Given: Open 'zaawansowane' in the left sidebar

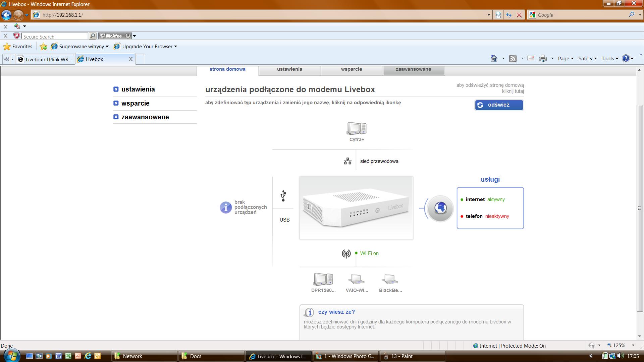Looking at the screenshot, I should [x=145, y=117].
